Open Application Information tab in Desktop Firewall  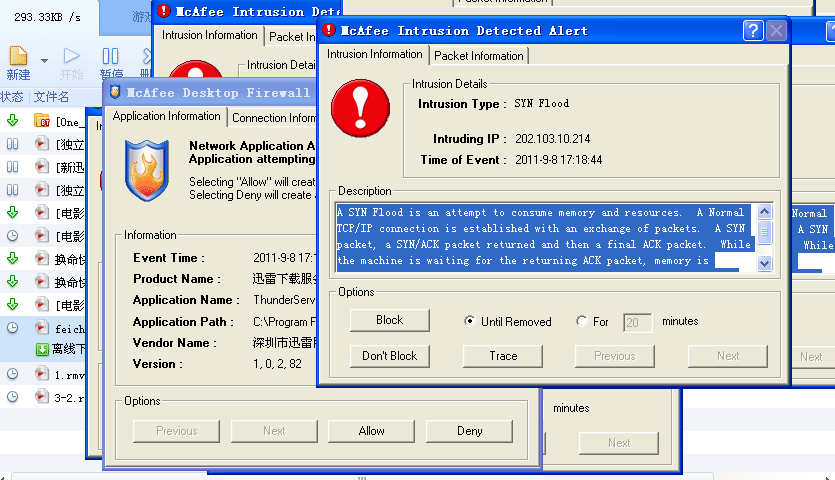(x=166, y=116)
